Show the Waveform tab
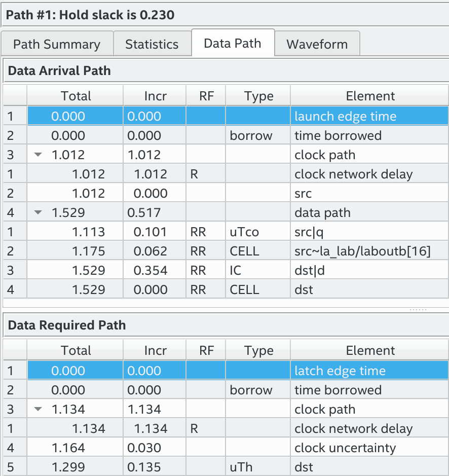The image size is (449, 476). [317, 44]
